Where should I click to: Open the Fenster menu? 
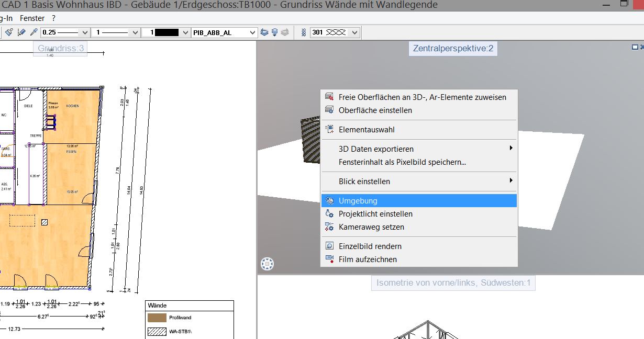point(32,18)
